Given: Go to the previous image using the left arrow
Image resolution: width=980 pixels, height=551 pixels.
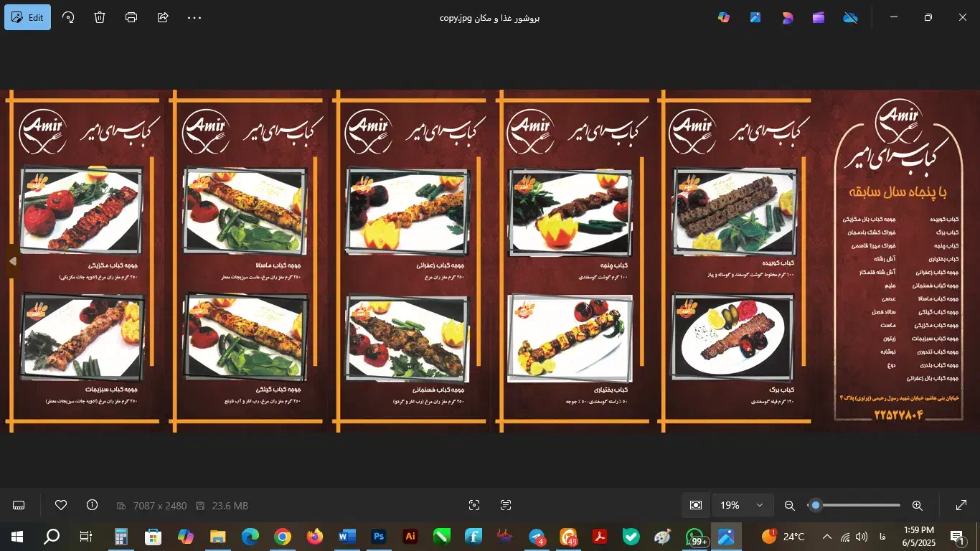Looking at the screenshot, I should pyautogui.click(x=12, y=261).
